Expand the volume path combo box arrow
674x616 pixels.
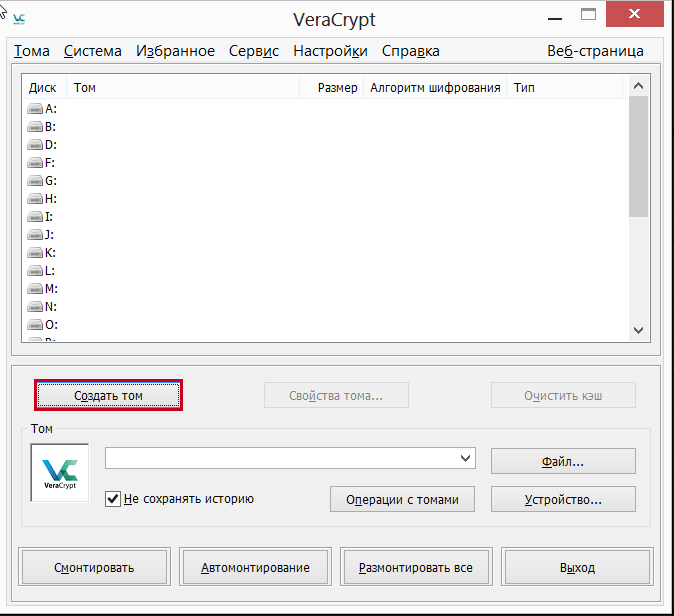[465, 458]
